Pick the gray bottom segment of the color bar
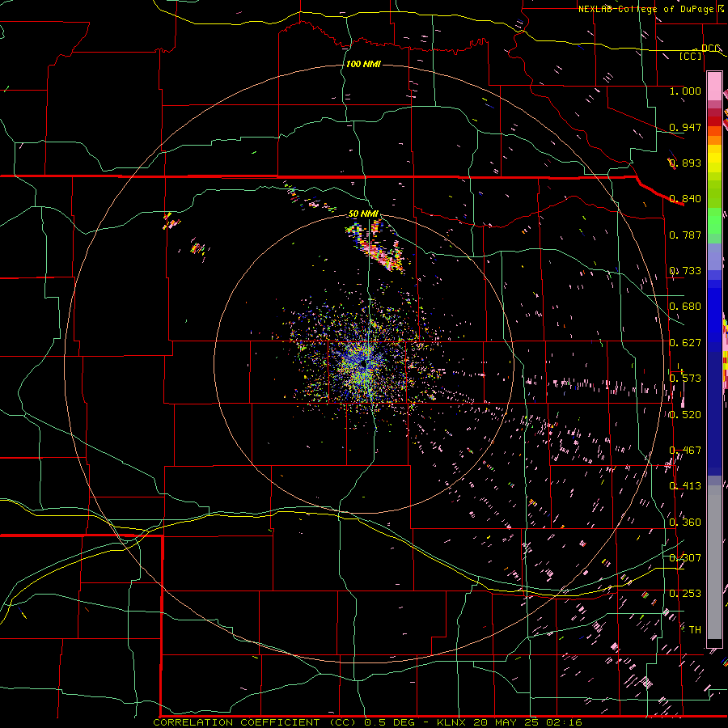The width and height of the screenshot is (728, 728). point(714,562)
